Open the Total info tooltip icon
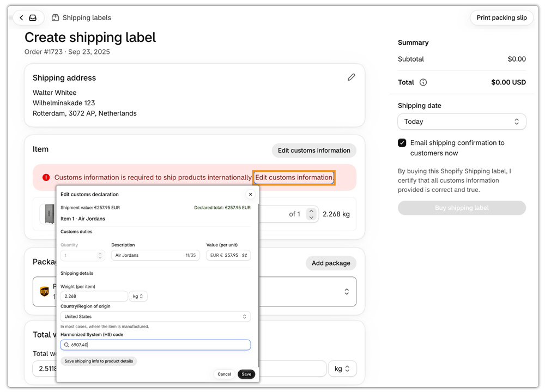545x392 pixels. click(x=423, y=82)
